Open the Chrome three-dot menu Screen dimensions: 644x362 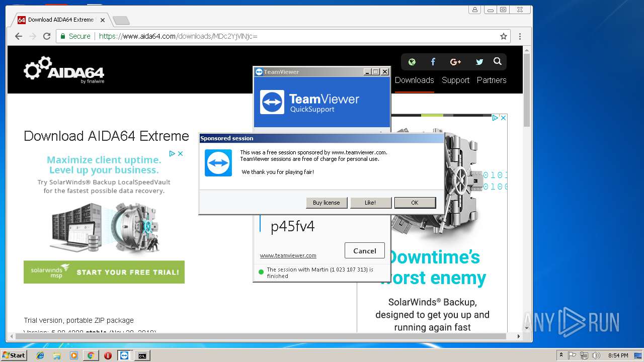coord(520,36)
